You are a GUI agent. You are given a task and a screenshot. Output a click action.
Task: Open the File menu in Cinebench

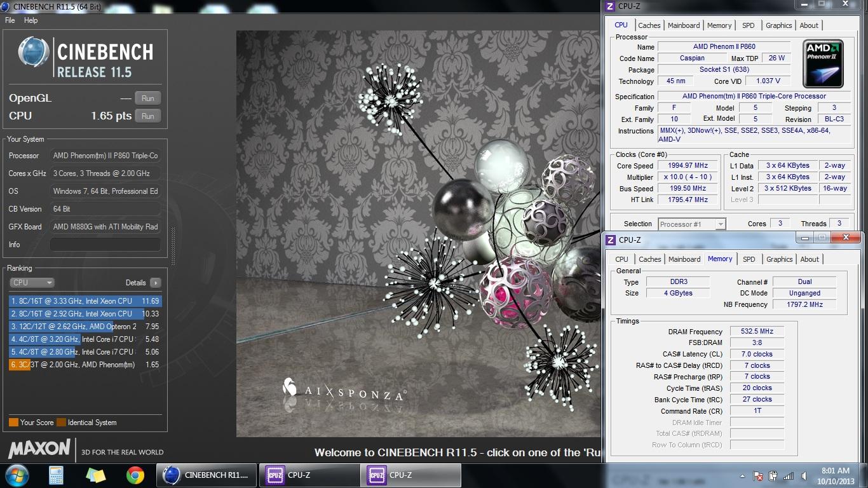10,20
